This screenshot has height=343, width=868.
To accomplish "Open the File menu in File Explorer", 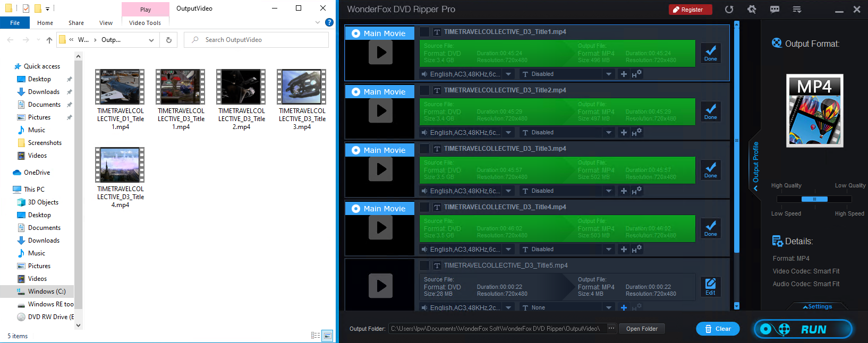I will 15,23.
